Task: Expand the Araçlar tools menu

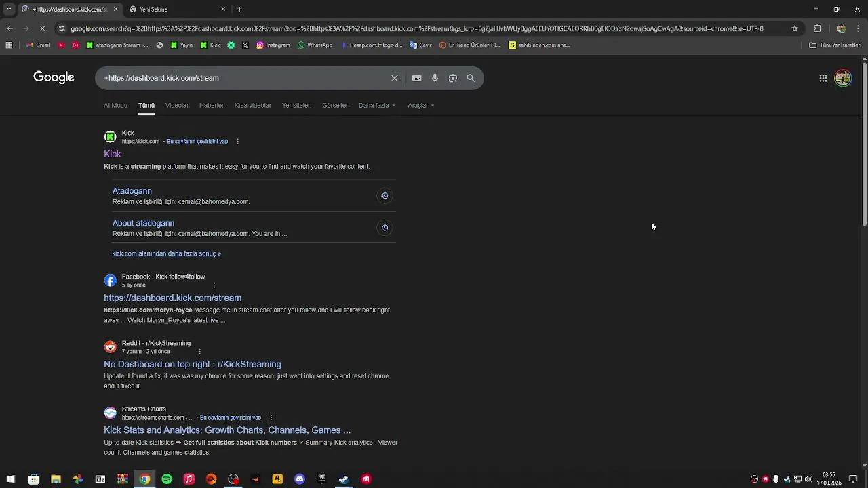Action: [x=421, y=105]
